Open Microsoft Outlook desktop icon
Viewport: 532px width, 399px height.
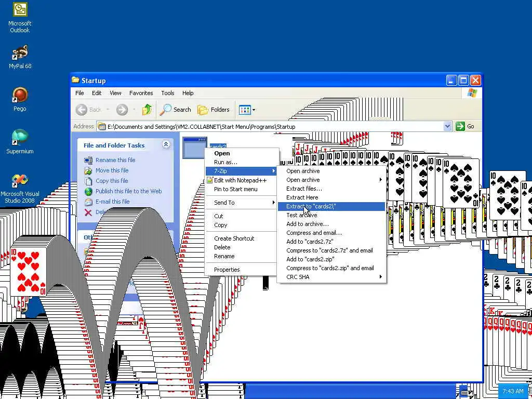coord(20,18)
